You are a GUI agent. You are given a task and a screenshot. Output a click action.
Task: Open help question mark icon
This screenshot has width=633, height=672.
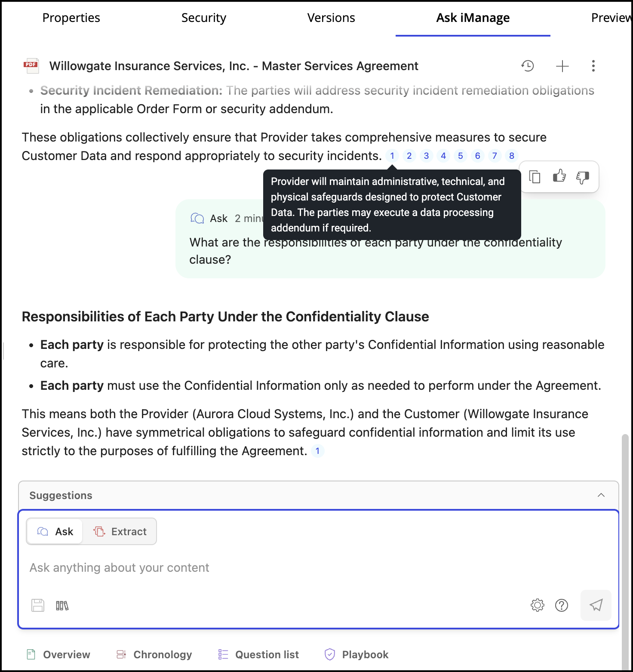tap(562, 605)
